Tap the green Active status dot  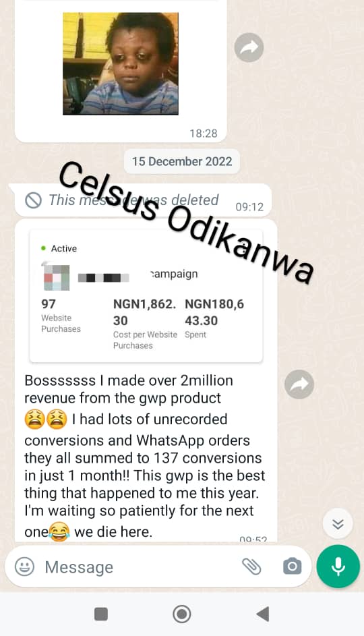(43, 248)
